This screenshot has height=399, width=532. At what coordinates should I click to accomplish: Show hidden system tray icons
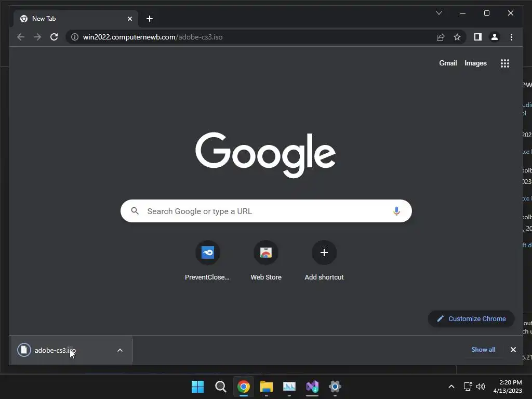[451, 387]
